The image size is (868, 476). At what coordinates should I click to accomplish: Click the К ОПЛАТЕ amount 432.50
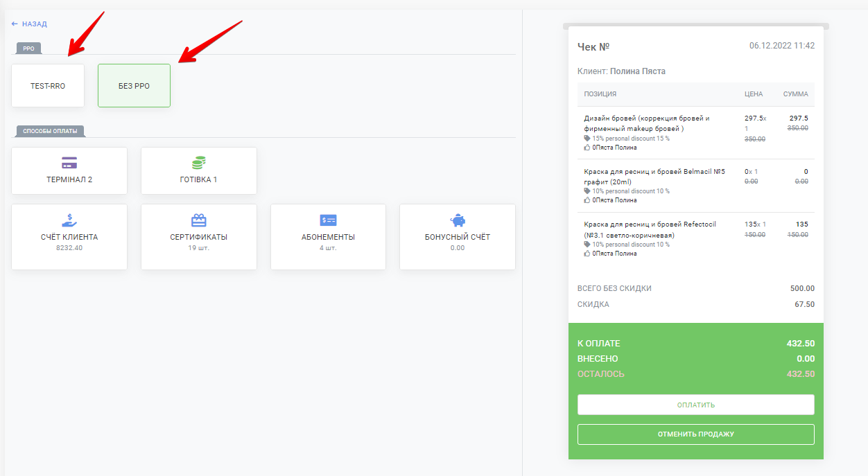[801, 344]
